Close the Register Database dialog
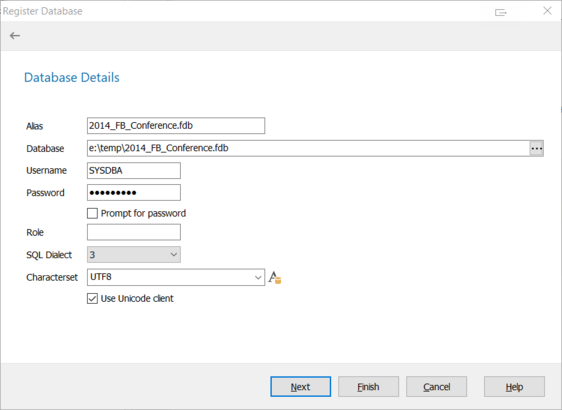The height and width of the screenshot is (410, 562). [x=547, y=11]
